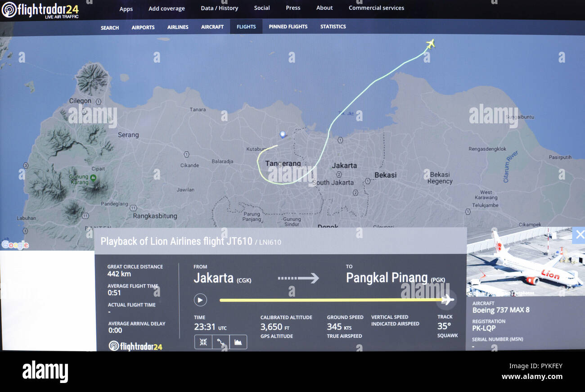Click the 442 km distance value
This screenshot has width=585, height=392.
point(119,274)
